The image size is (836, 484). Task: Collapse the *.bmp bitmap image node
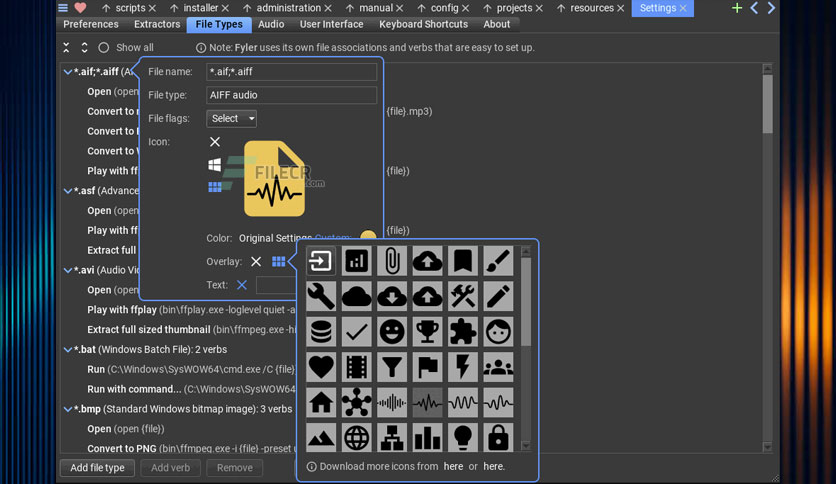[68, 409]
